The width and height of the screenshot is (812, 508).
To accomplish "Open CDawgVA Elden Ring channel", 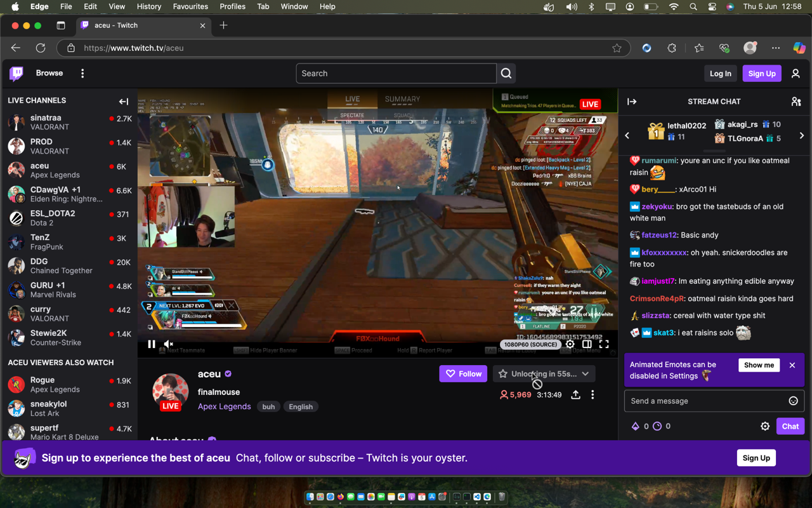I will 69,194.
